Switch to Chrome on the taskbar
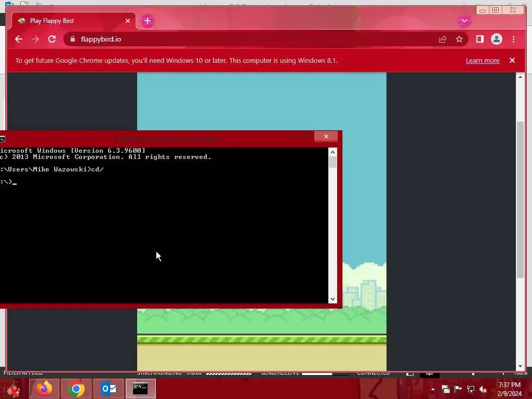 76,389
